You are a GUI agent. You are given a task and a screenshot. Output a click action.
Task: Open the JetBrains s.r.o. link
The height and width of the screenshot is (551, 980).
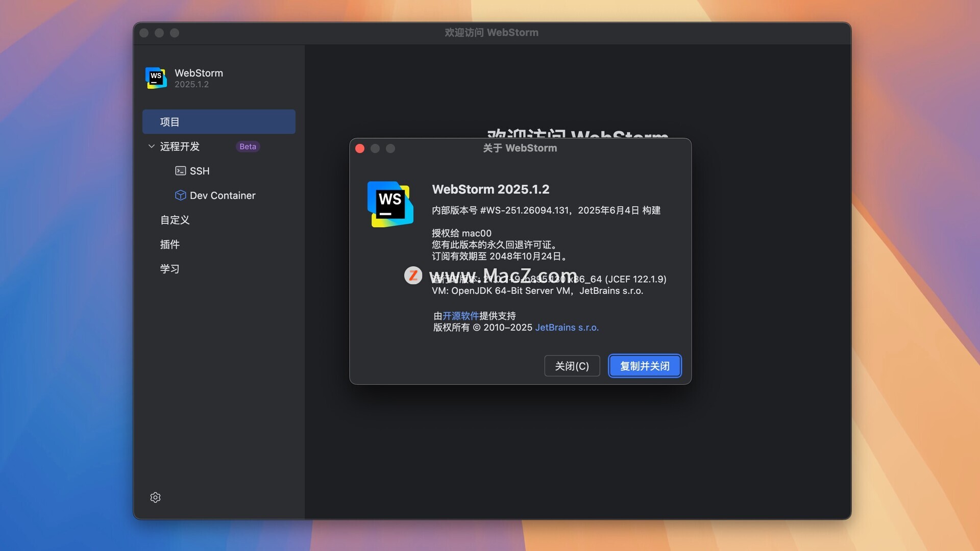pyautogui.click(x=567, y=328)
